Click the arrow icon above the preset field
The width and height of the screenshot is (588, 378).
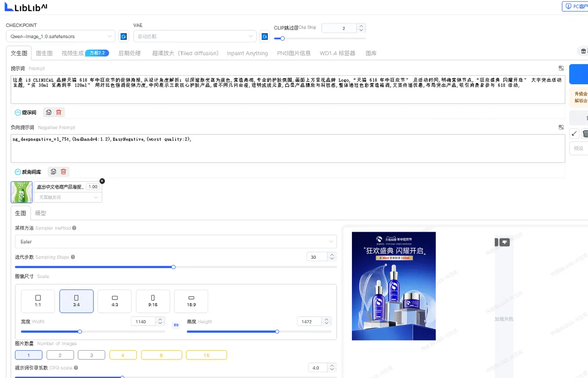point(574,134)
